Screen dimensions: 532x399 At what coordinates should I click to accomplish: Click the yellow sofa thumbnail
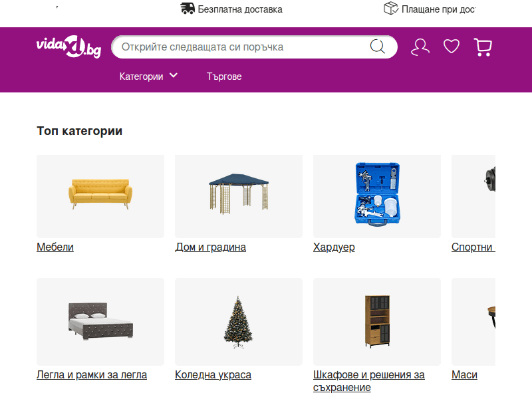click(100, 196)
